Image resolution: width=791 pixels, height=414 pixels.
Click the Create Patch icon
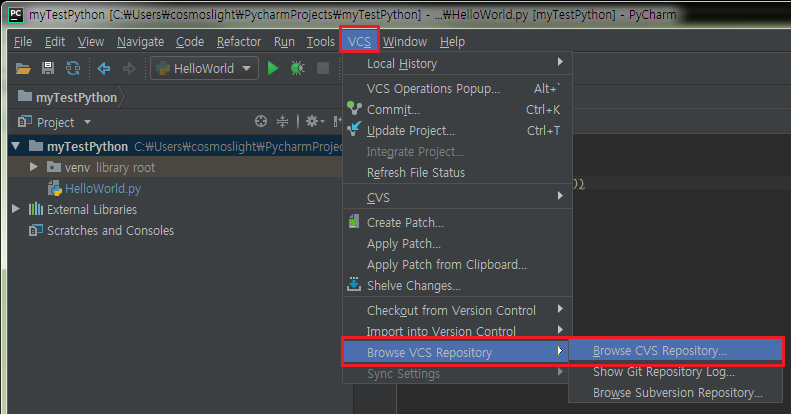[354, 221]
